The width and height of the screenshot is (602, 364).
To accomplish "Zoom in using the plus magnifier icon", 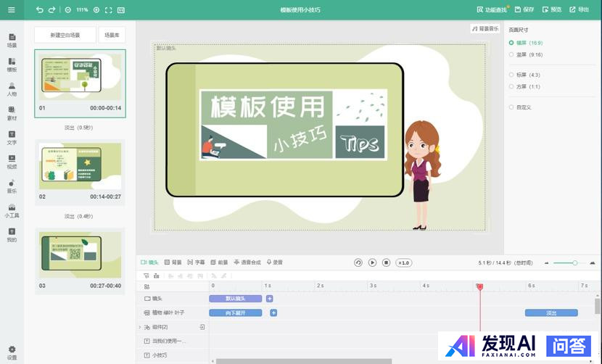I will click(x=96, y=10).
